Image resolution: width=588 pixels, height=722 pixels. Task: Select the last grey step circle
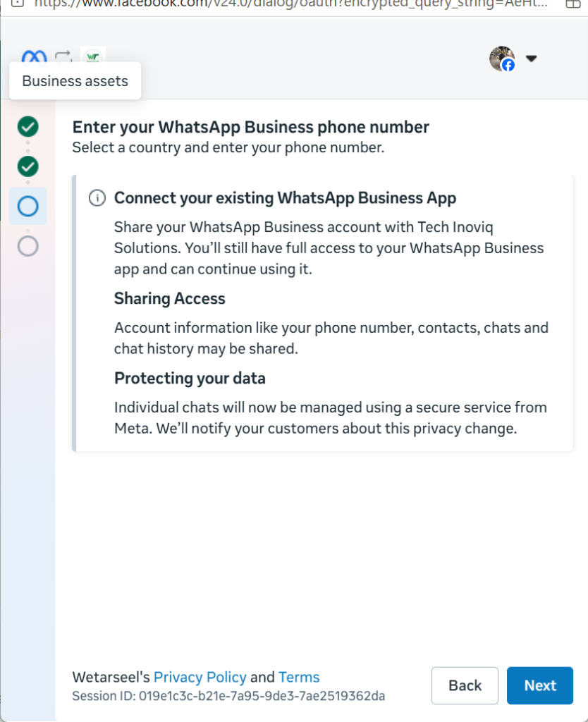click(28, 246)
